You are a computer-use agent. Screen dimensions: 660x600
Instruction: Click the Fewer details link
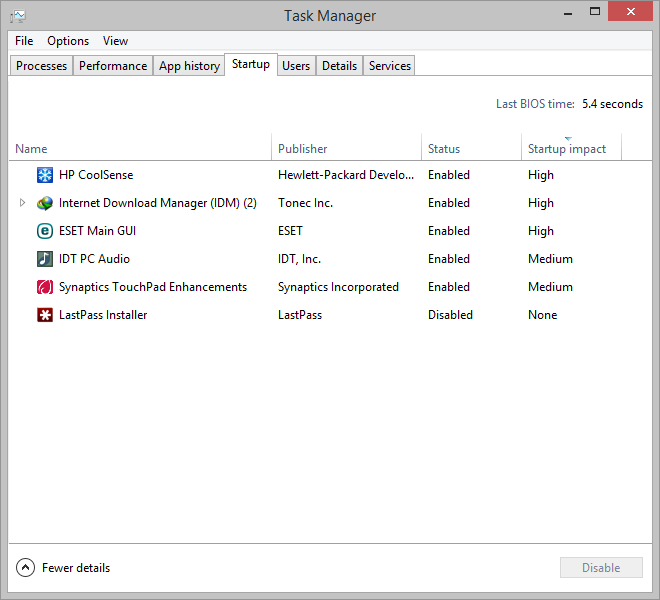pos(76,568)
